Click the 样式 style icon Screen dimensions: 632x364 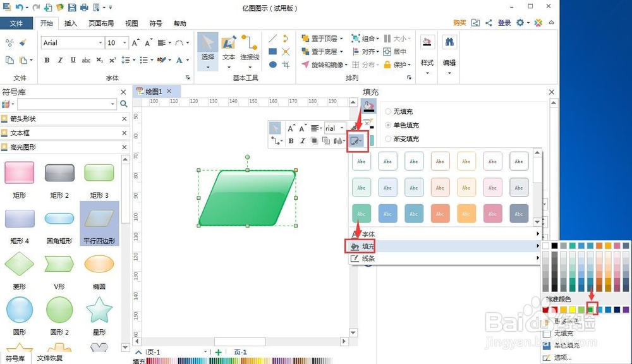(427, 42)
